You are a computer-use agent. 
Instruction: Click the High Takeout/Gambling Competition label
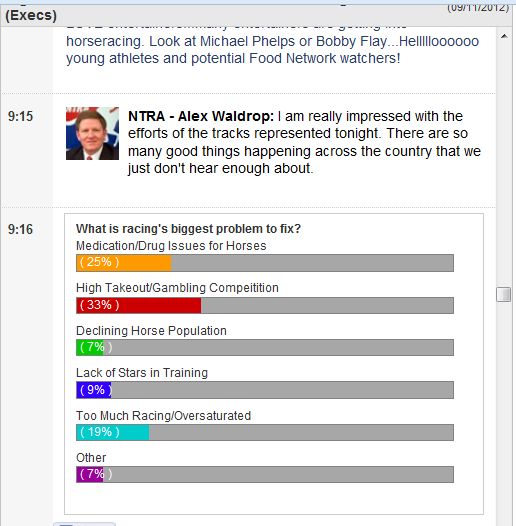click(177, 288)
